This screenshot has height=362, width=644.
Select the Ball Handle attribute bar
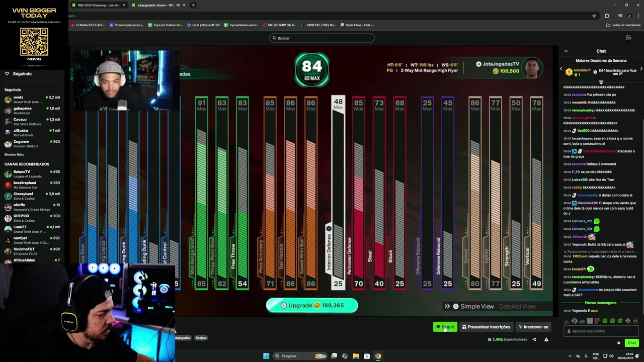click(x=290, y=194)
